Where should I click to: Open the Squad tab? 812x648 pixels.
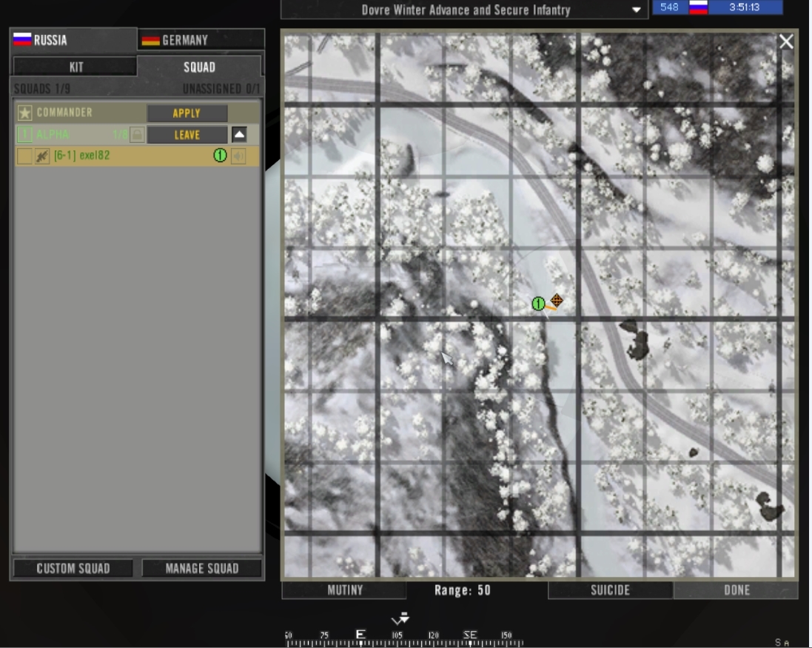199,67
